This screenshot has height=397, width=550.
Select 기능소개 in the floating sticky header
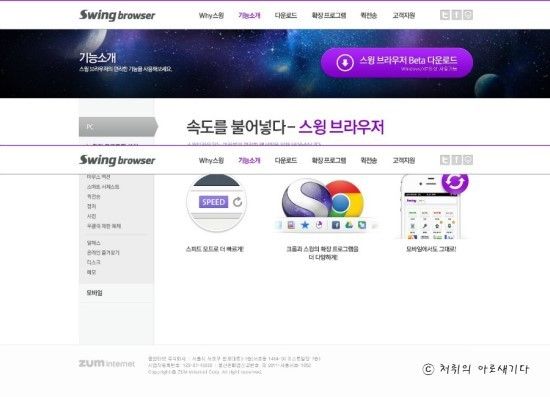[249, 161]
